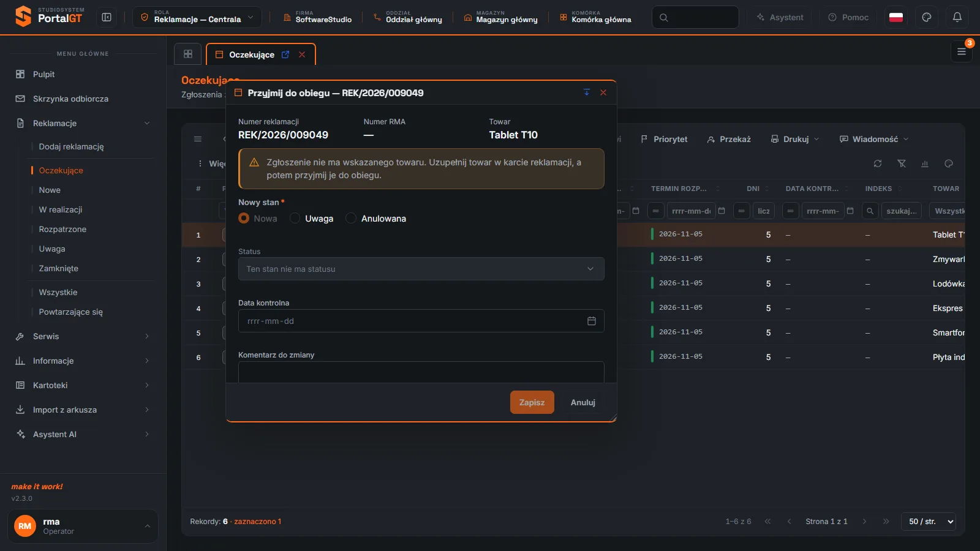Expand the Kartoteki menu section

tap(83, 385)
